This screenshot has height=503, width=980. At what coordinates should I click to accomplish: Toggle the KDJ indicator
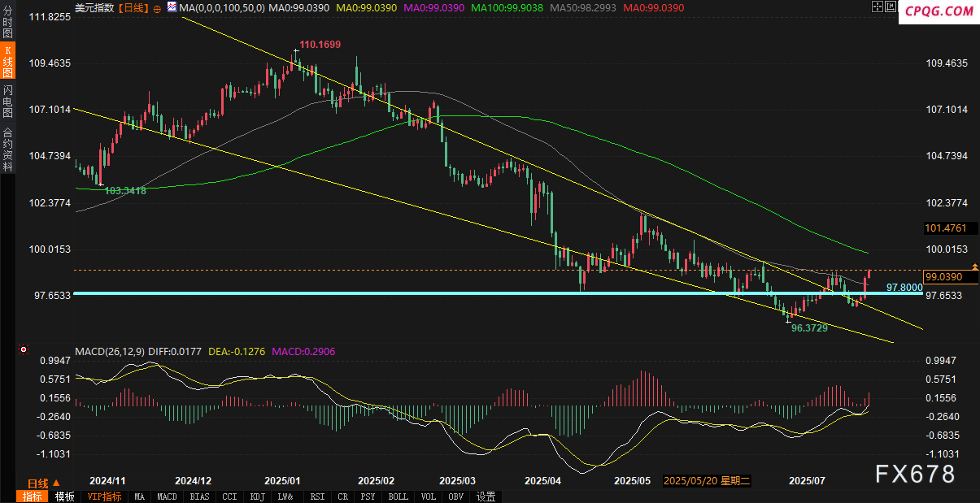coord(258,496)
